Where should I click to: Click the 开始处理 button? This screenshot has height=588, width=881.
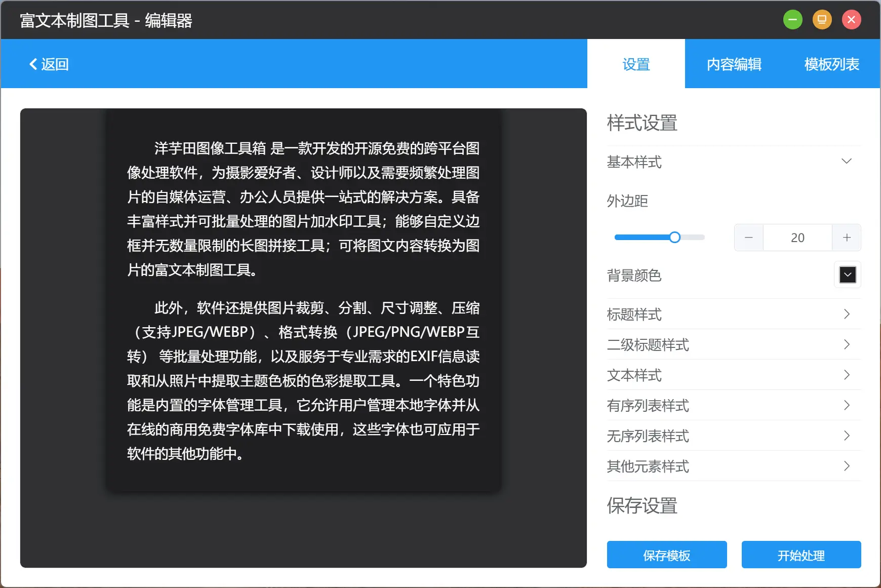click(800, 555)
